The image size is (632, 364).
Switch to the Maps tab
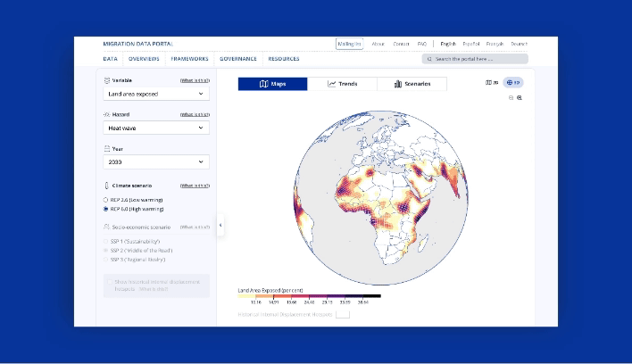click(273, 84)
